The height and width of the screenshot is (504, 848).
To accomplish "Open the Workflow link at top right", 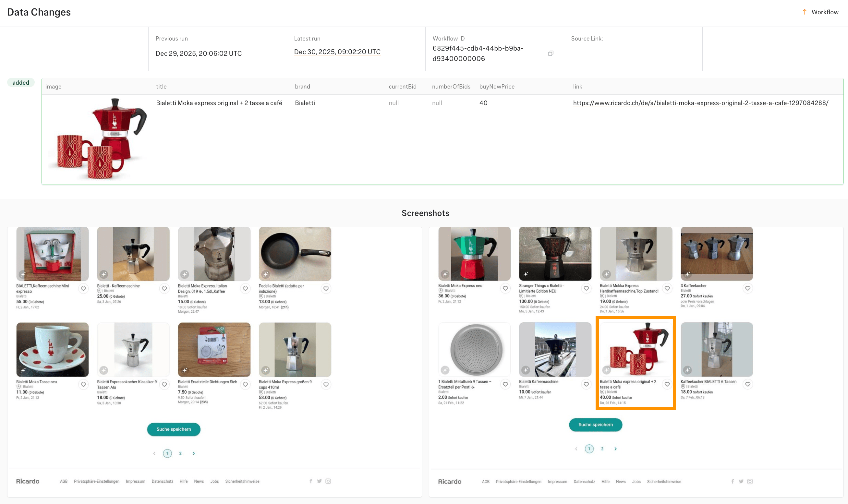I will pyautogui.click(x=820, y=12).
